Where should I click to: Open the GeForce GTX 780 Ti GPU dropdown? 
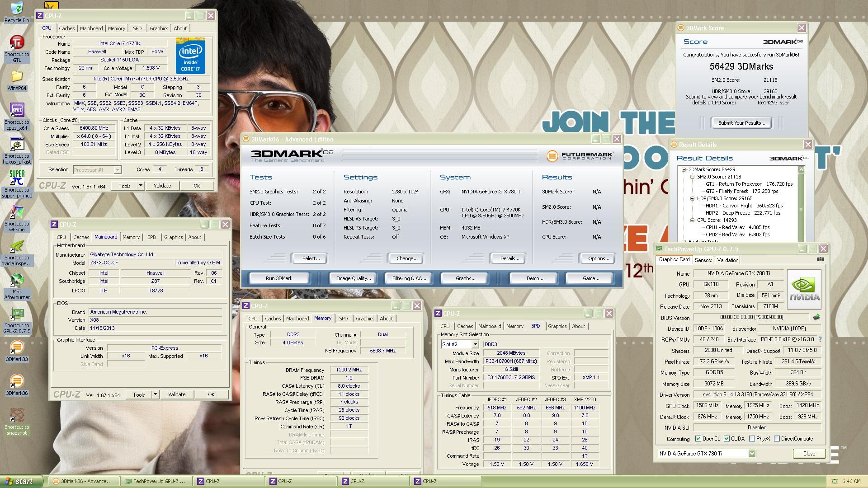(x=751, y=454)
